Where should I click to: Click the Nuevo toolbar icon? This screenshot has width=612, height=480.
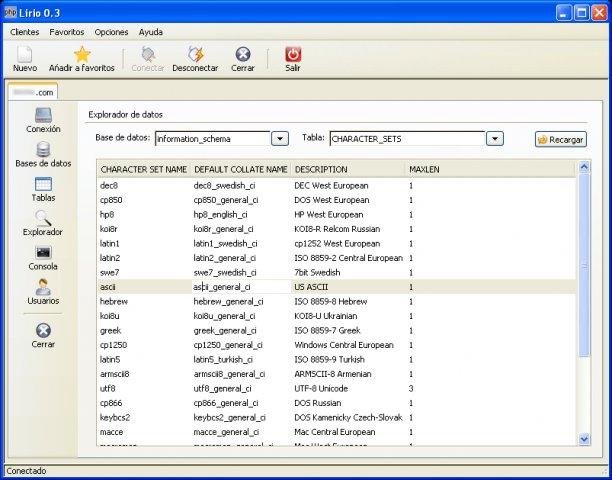pos(24,54)
